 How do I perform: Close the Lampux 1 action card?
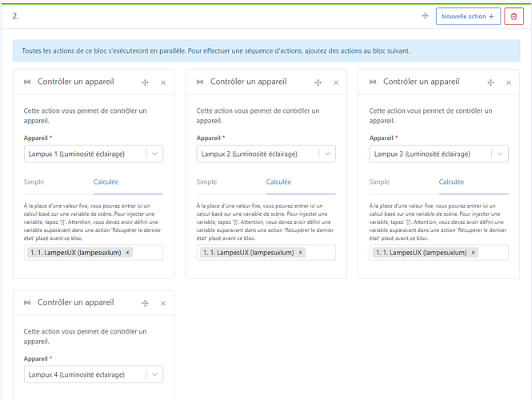163,82
